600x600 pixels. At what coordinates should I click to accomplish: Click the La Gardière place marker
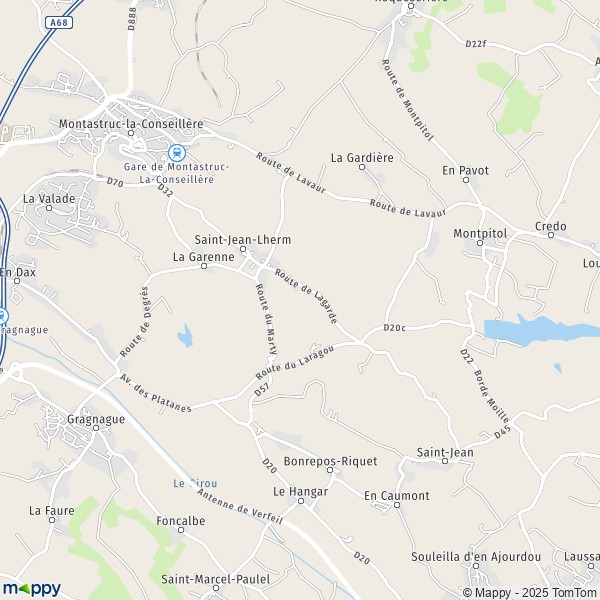coord(362,167)
